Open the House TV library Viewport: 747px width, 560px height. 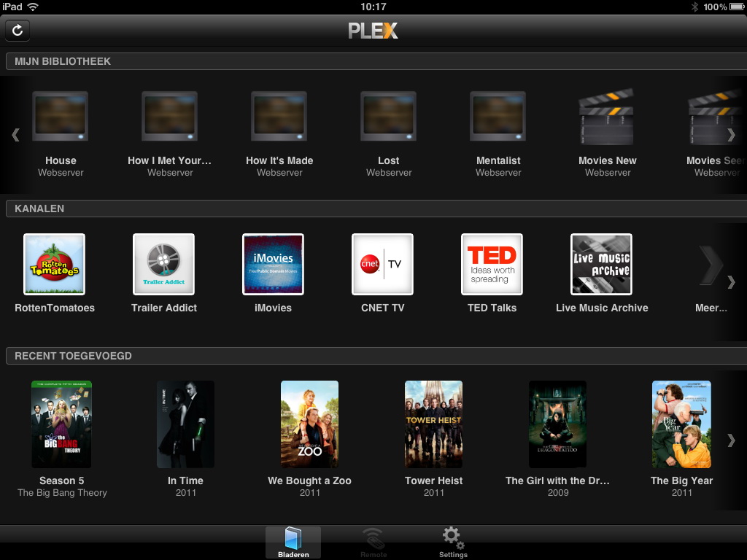coord(61,117)
